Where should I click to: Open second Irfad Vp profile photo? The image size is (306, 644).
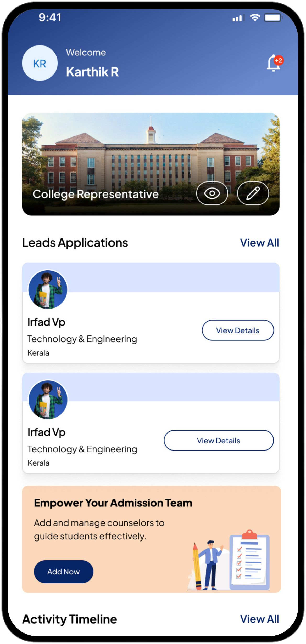[48, 400]
